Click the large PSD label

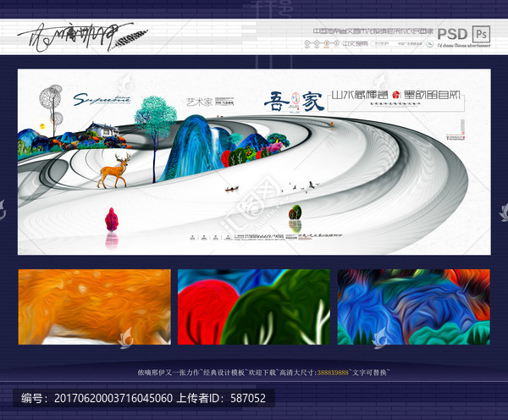click(x=452, y=34)
